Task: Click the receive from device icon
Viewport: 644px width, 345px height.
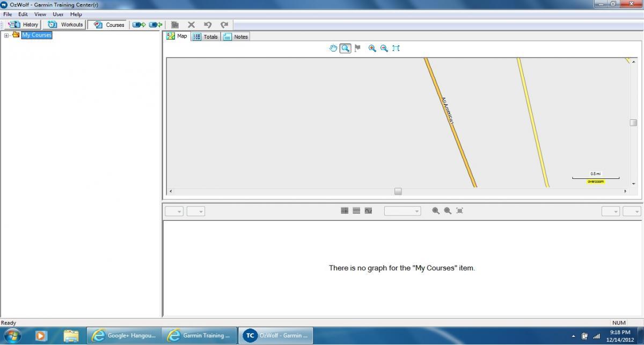Action: click(156, 25)
